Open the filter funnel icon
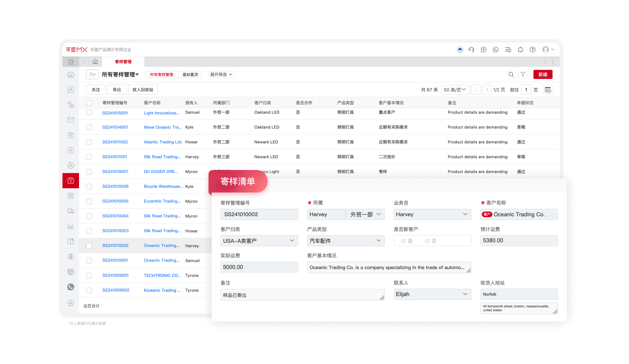629x364 pixels. tap(523, 75)
